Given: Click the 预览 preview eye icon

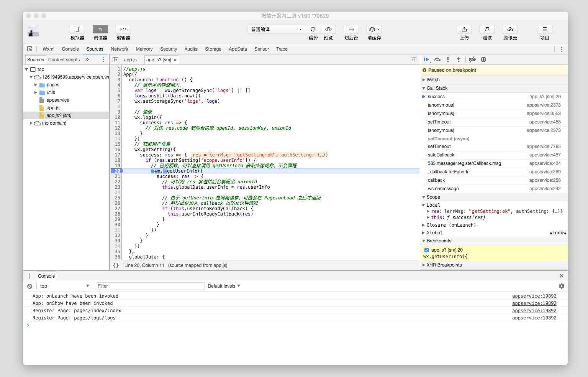Looking at the screenshot, I should (328, 30).
